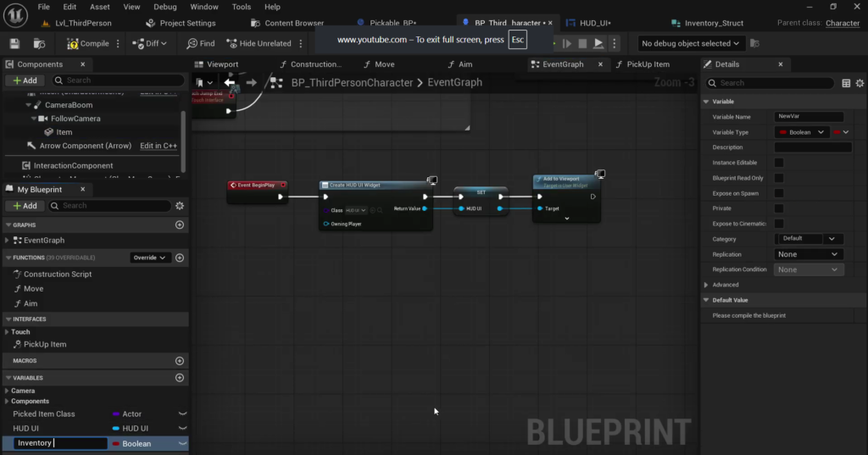
Task: Switch to the PickUp Item graph tab
Action: click(643, 64)
